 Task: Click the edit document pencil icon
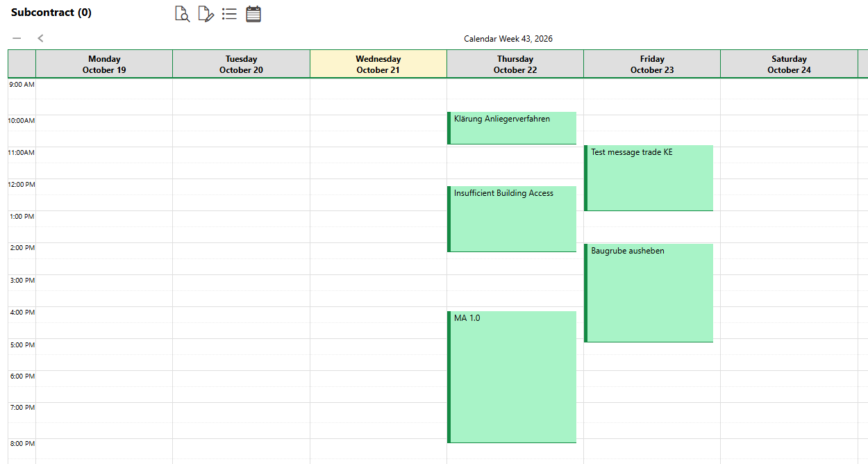[206, 14]
